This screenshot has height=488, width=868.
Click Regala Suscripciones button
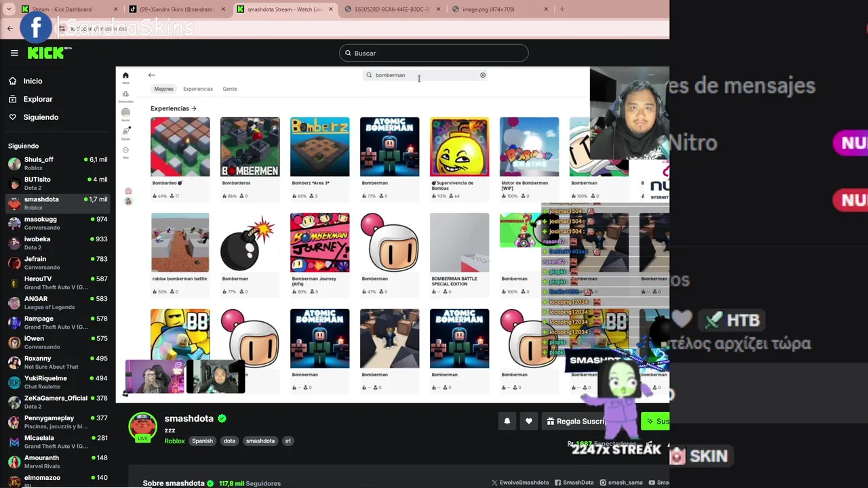point(576,421)
